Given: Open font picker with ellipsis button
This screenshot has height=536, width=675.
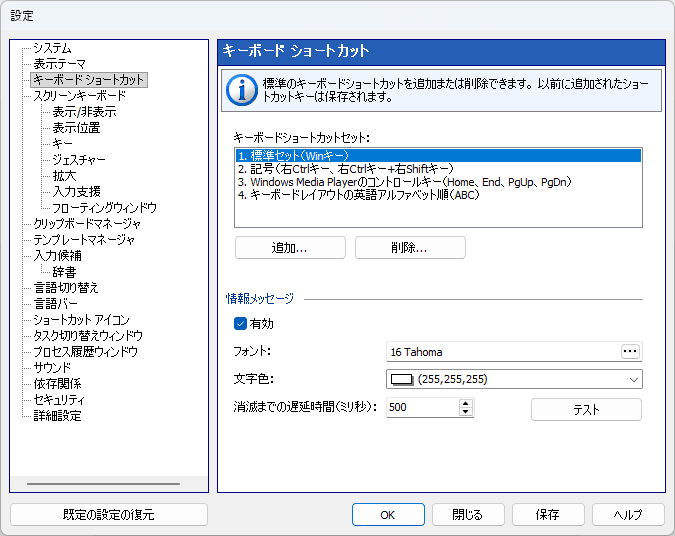Looking at the screenshot, I should click(630, 351).
